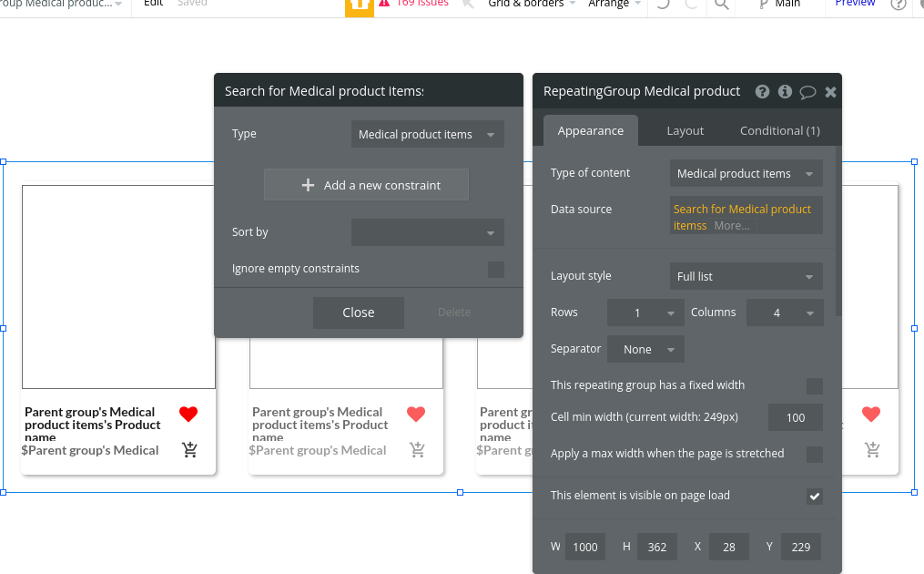Expand the Layout style dropdown
Image resolution: width=924 pixels, height=574 pixels.
[x=746, y=276]
